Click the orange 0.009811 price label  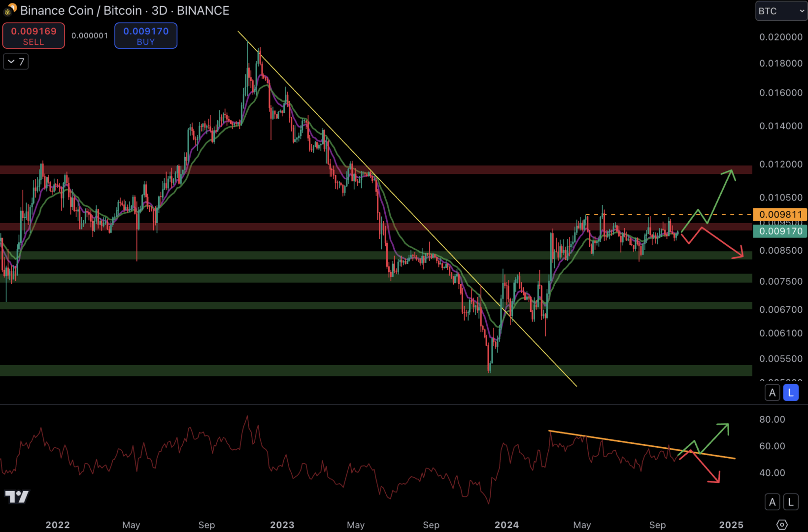pos(780,214)
